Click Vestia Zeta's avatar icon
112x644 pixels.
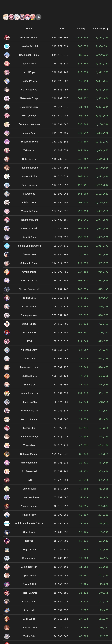click(x=7, y=636)
